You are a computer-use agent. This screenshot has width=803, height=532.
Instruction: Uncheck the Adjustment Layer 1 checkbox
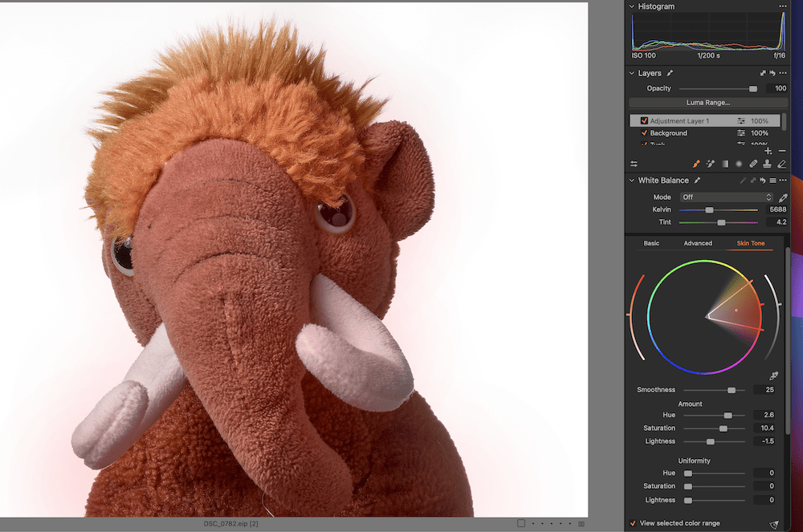644,121
